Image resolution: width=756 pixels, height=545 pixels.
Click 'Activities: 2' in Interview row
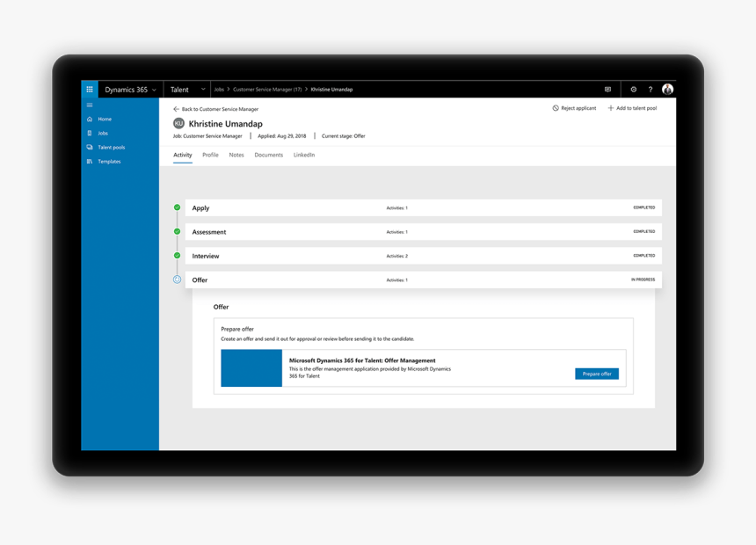(x=396, y=256)
